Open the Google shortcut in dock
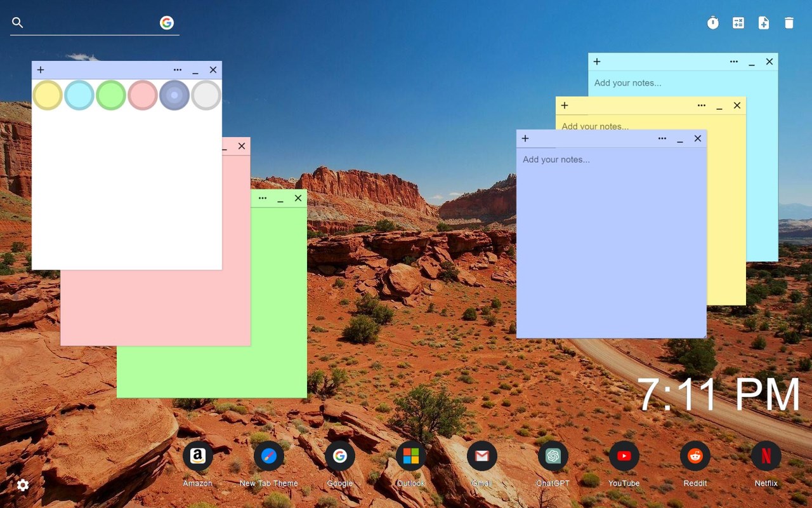812x508 pixels. pos(340,456)
